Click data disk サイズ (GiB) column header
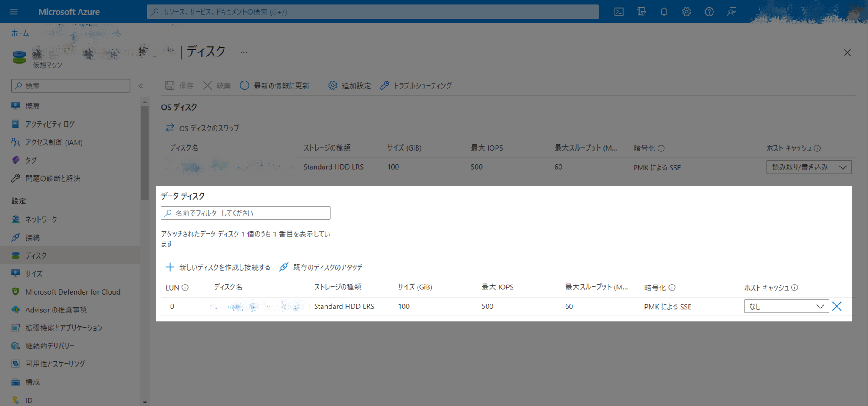 click(x=415, y=287)
